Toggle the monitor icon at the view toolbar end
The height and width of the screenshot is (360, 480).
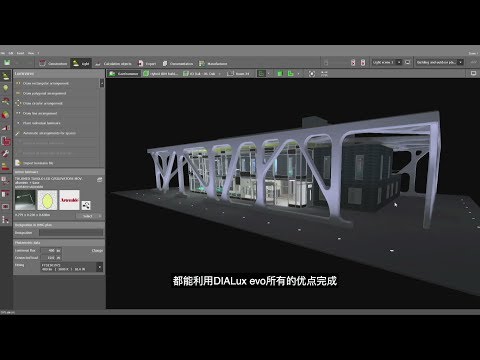tap(473, 73)
